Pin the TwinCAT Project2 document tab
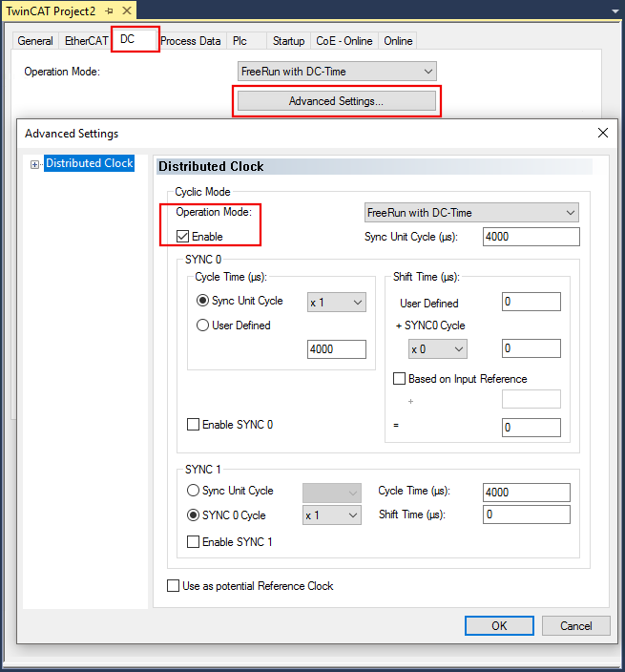The image size is (625, 672). [109, 11]
